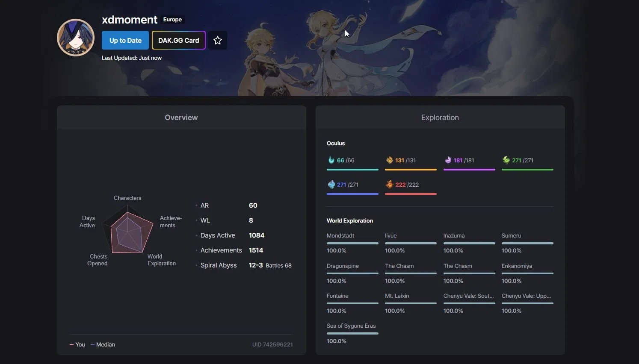Click the 100.0% value under Dragonspine
639x364 pixels.
337,281
